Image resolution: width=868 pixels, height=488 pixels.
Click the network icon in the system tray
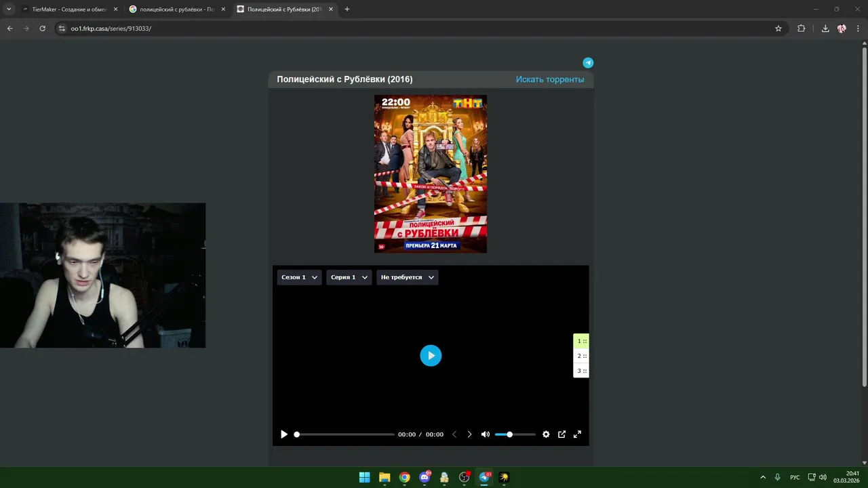point(812,477)
